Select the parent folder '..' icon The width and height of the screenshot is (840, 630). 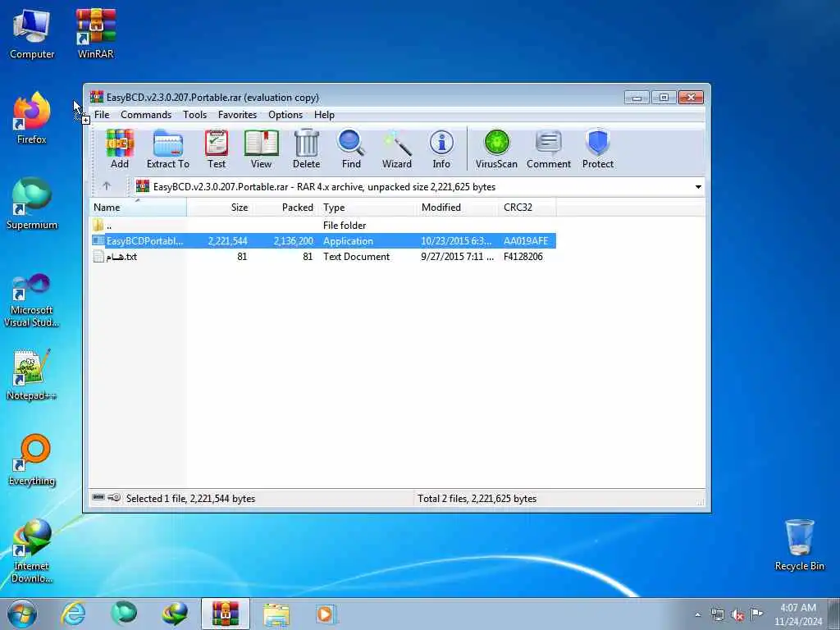click(98, 225)
